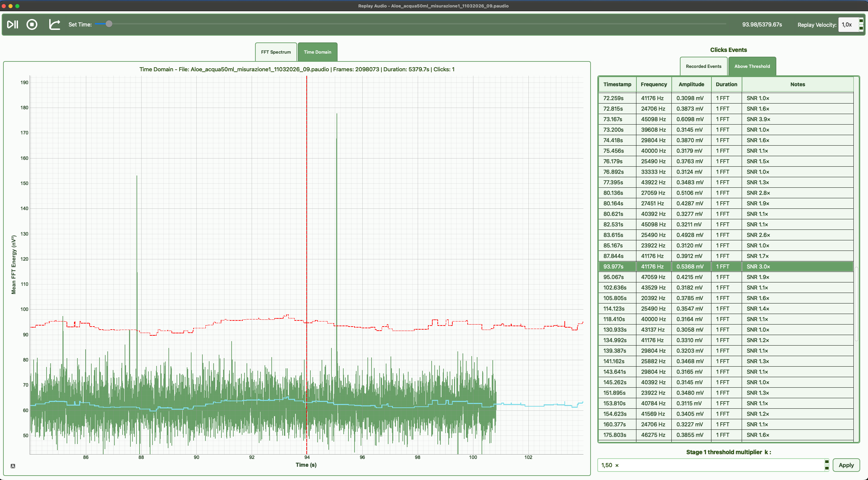Increase Replay Velocity with the up stepper
868x480 pixels.
(x=861, y=21)
